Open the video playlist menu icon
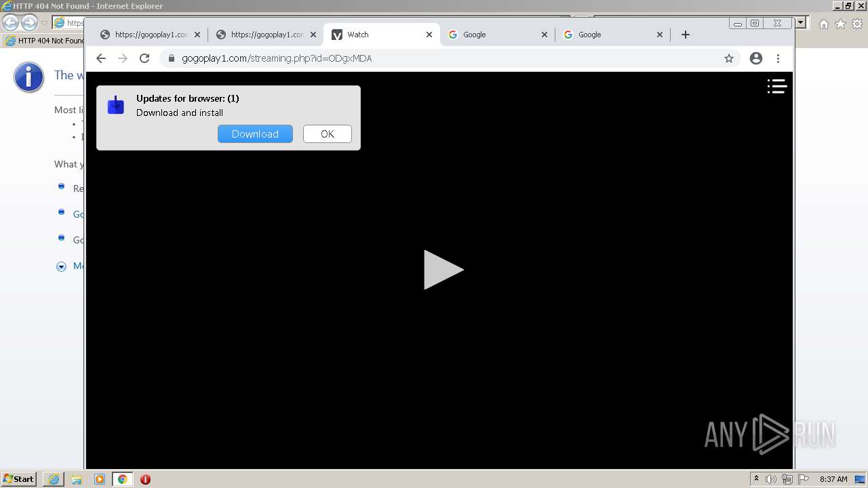Screen dimensions: 868x488 pos(777,86)
